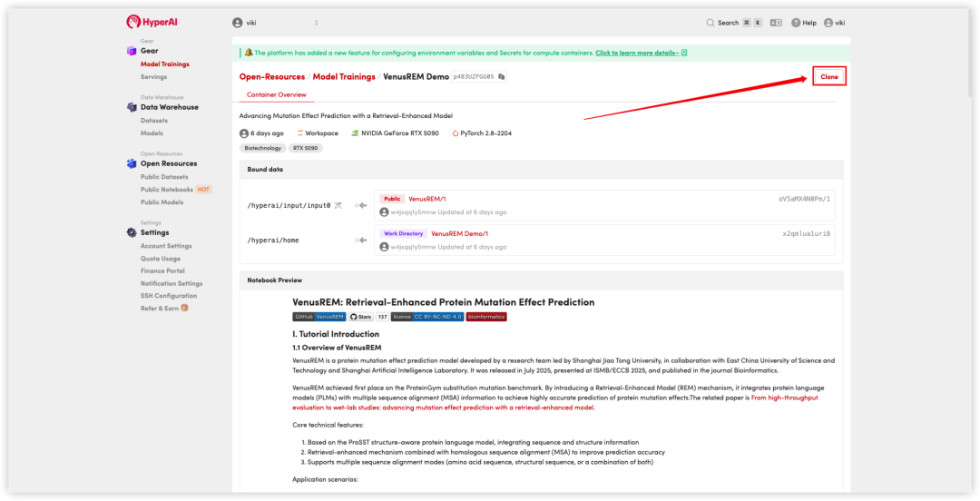Image resolution: width=980 pixels, height=501 pixels.
Task: Open the VenusREM/1 dataset link
Action: [x=426, y=199]
